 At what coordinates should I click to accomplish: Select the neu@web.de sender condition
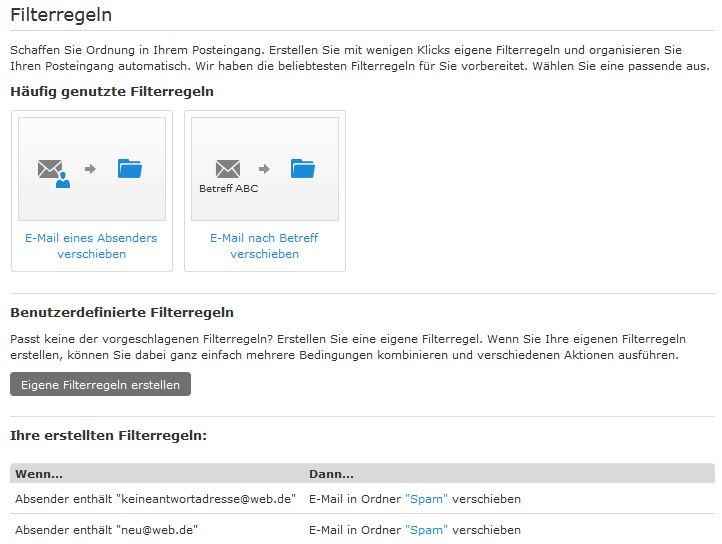click(x=106, y=530)
